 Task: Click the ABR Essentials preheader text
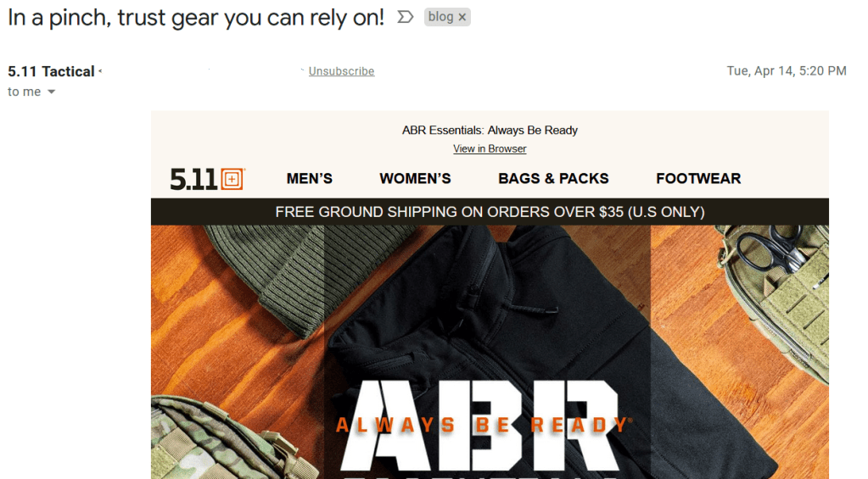click(490, 131)
